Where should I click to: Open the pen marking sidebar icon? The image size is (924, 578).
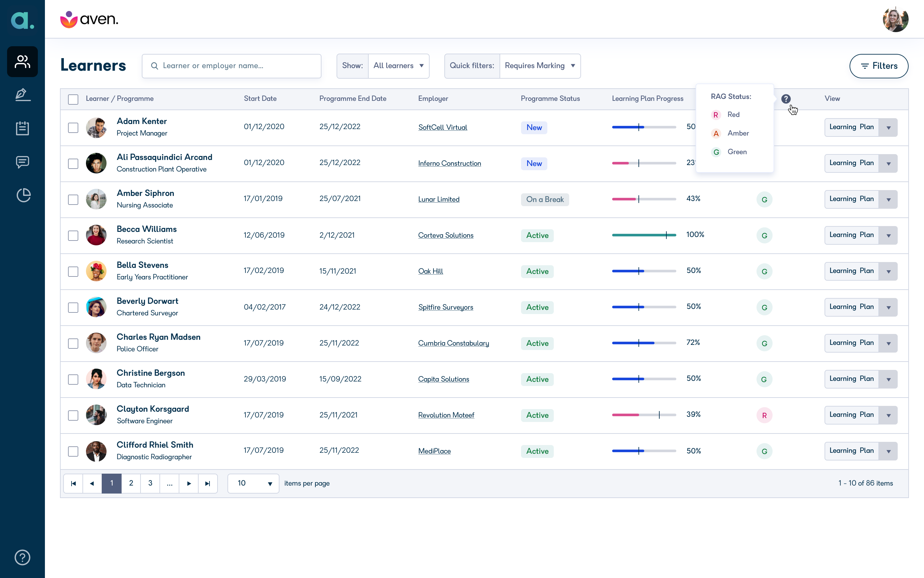pyautogui.click(x=22, y=95)
